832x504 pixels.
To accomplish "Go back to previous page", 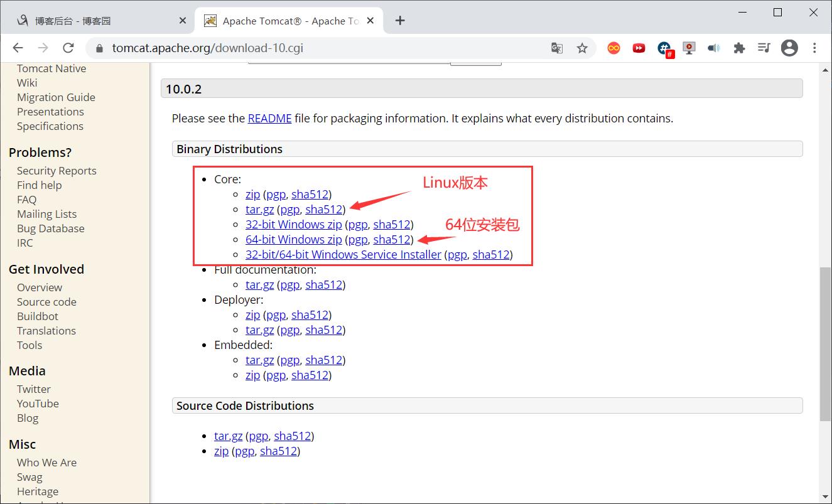I will coord(18,48).
